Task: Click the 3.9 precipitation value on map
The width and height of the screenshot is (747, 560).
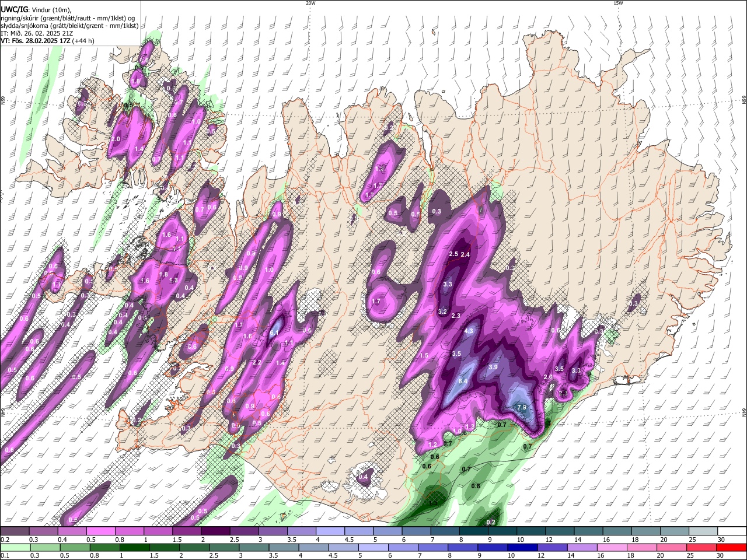Action: (x=493, y=367)
